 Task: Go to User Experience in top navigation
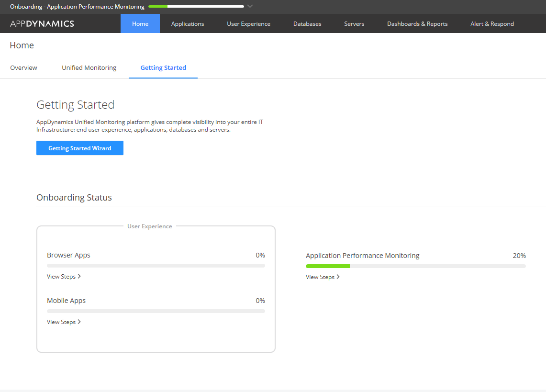click(x=249, y=24)
